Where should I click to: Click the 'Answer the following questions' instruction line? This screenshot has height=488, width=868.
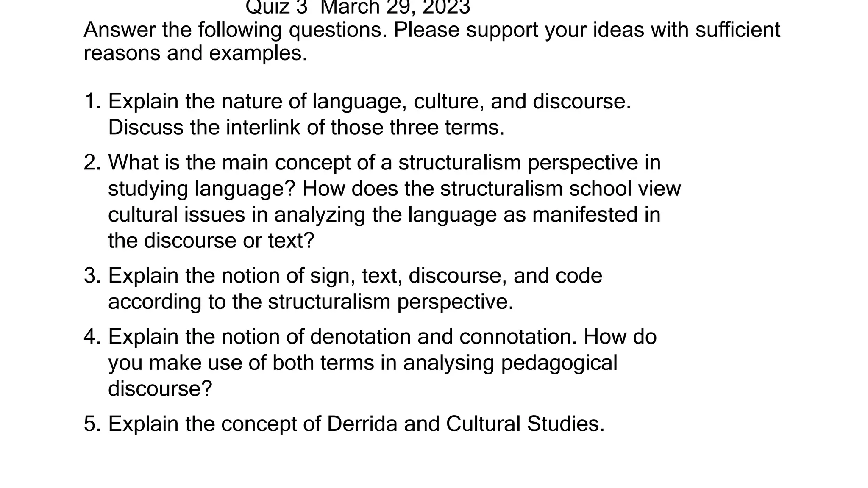point(432,30)
